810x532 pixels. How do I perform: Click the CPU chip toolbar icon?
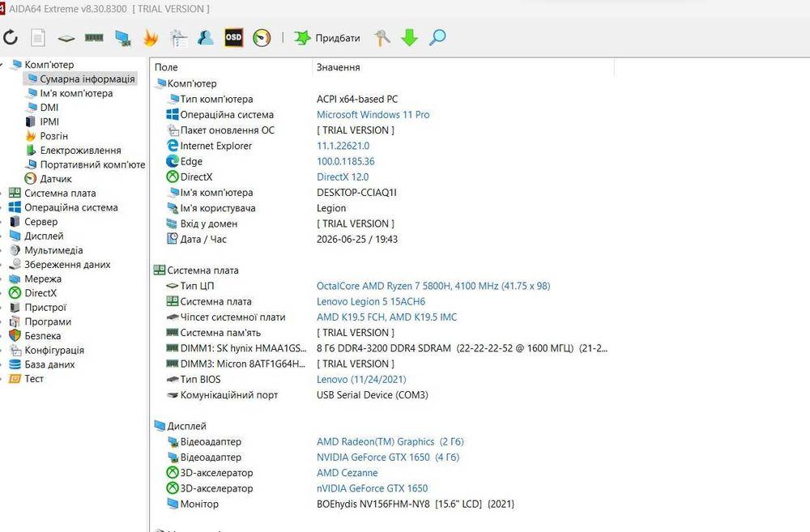click(x=66, y=38)
